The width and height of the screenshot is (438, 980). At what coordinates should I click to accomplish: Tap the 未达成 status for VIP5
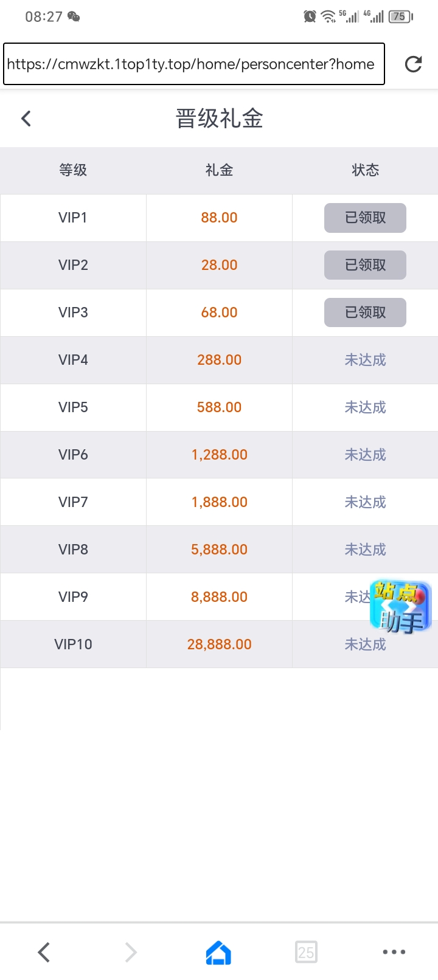(x=365, y=407)
